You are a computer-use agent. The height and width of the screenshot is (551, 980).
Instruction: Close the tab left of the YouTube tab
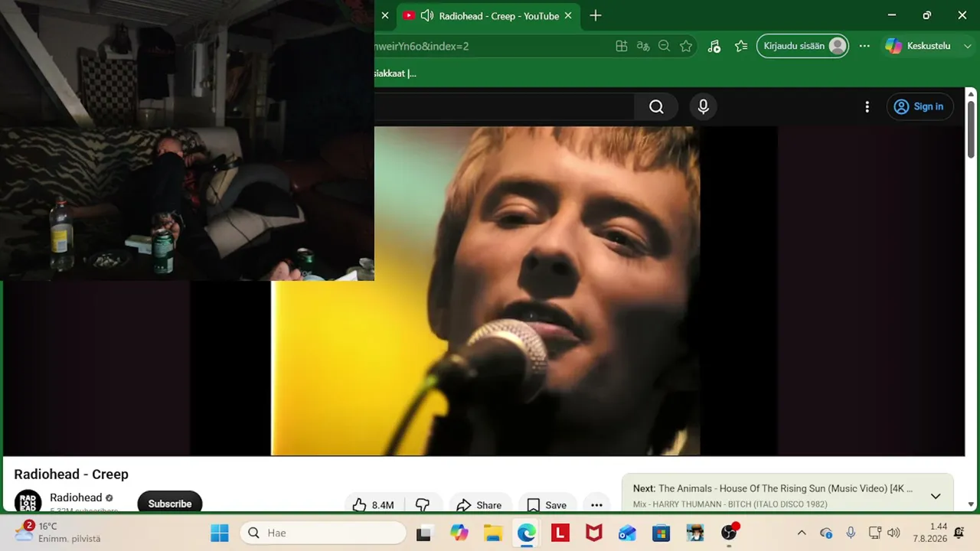click(x=385, y=15)
